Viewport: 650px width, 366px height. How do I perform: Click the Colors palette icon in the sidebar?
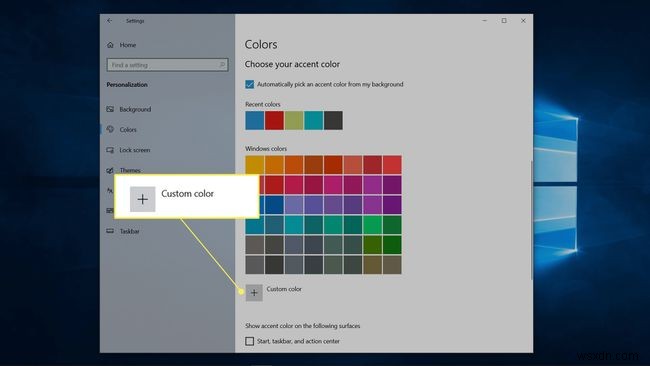pos(110,129)
